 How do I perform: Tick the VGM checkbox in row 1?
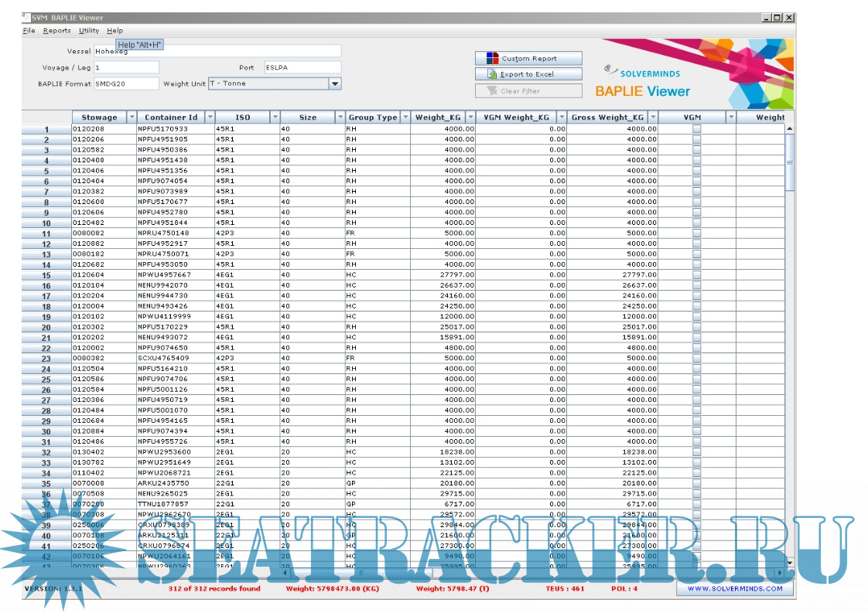[x=696, y=129]
